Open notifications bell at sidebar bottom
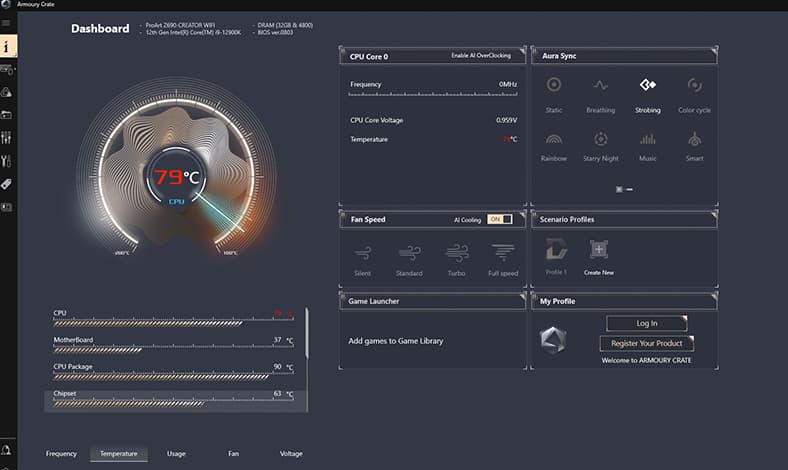Screen dimensions: 788x470 click(7, 449)
